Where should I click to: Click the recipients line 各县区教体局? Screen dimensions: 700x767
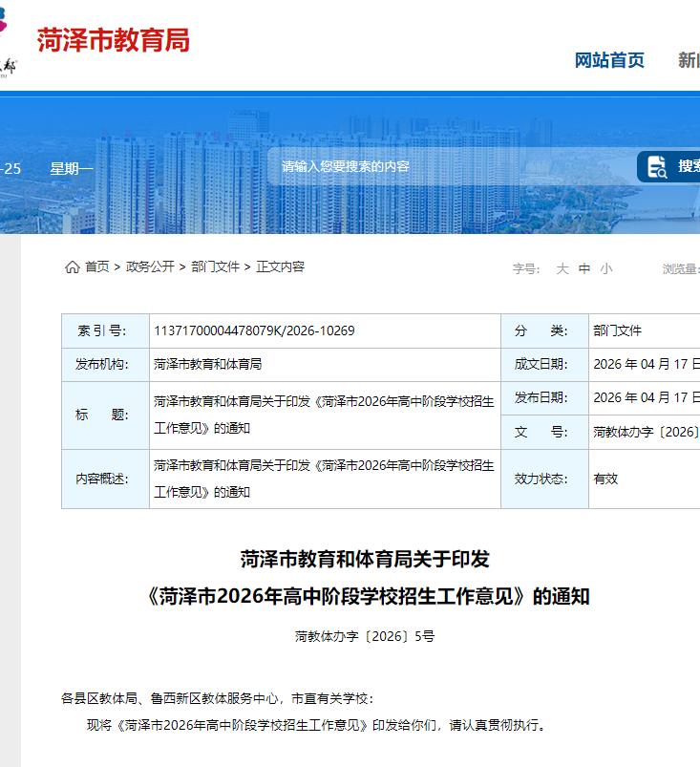[217, 698]
